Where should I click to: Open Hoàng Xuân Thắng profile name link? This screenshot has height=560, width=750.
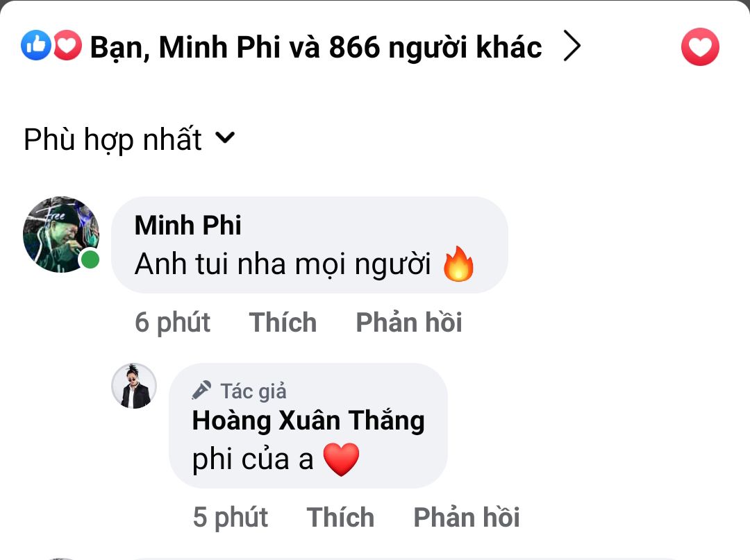(308, 421)
